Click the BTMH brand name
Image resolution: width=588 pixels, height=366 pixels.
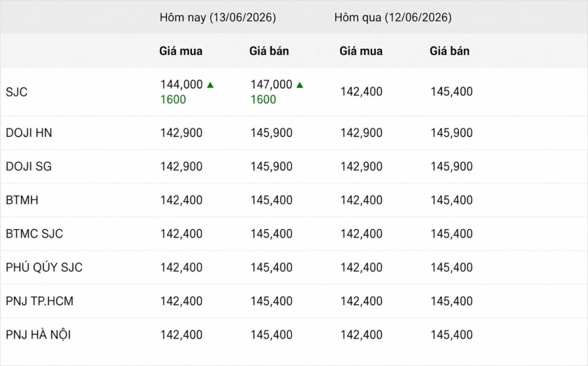tap(22, 200)
